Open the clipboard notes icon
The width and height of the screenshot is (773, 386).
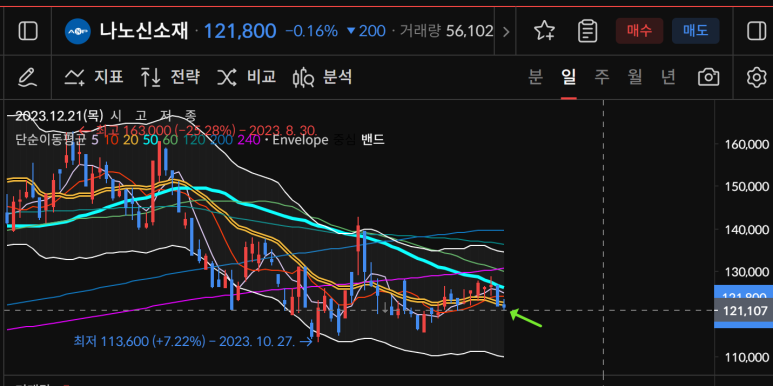587,31
